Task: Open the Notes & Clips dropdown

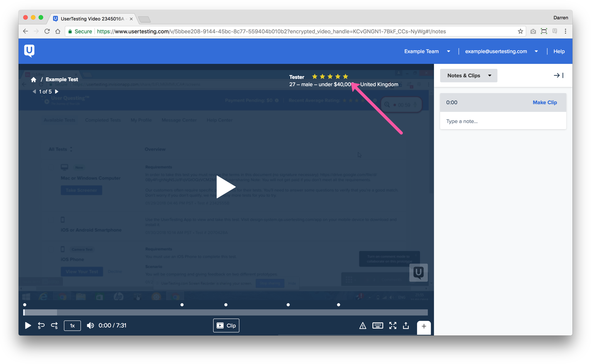Action: (x=469, y=75)
